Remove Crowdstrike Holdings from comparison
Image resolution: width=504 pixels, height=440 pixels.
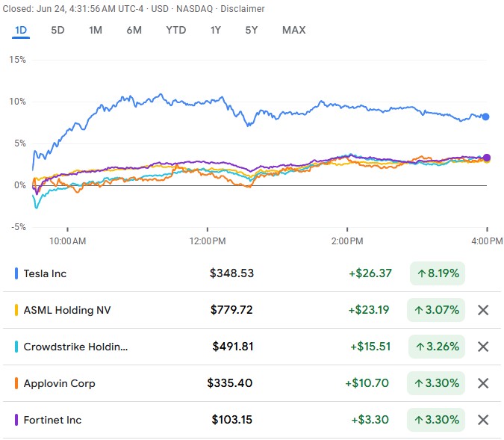click(483, 347)
